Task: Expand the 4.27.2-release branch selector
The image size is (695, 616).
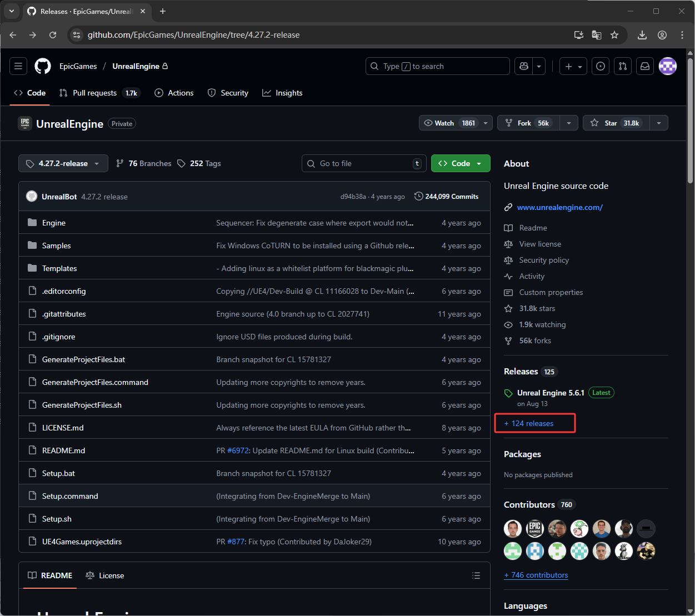Action: coord(63,163)
